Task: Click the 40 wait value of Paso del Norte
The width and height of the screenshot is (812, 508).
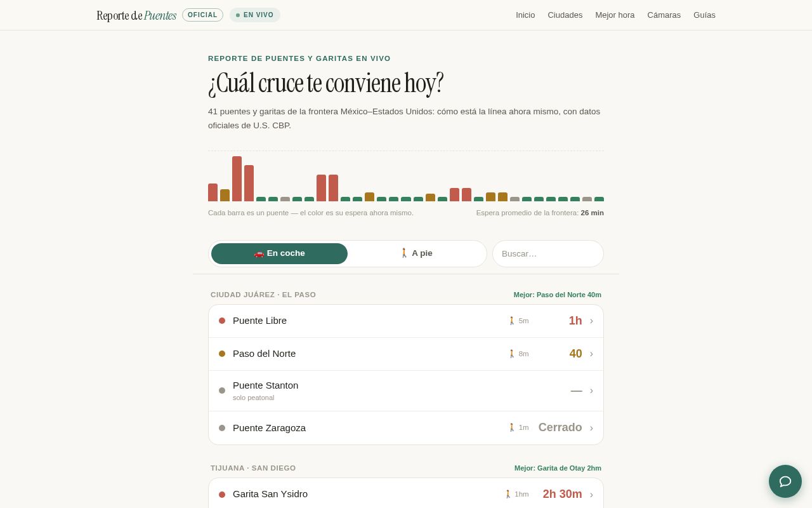Action: tap(575, 354)
